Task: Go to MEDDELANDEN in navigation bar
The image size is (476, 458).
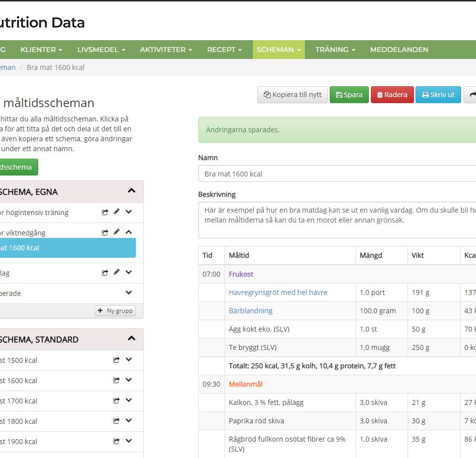Action: [x=399, y=50]
